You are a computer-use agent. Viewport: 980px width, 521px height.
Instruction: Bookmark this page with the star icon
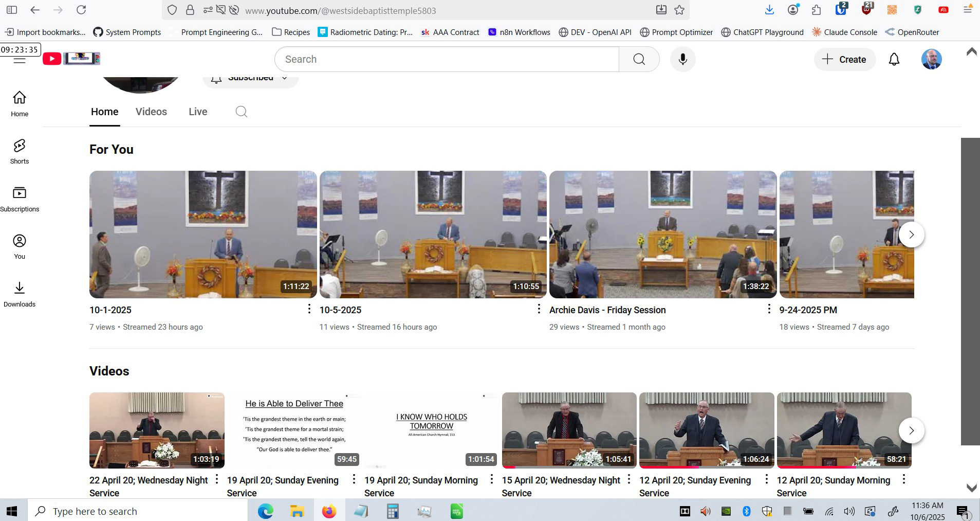tap(678, 10)
